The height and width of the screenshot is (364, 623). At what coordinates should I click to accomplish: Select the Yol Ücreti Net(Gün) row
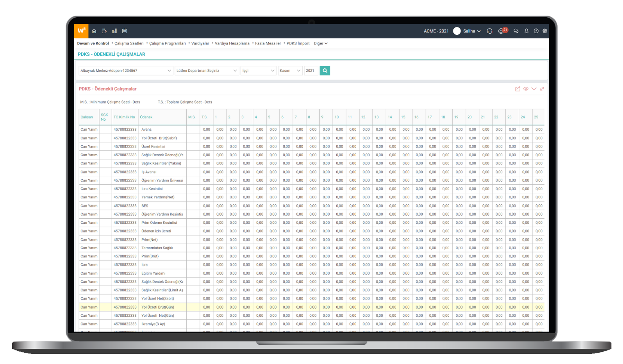click(311, 316)
